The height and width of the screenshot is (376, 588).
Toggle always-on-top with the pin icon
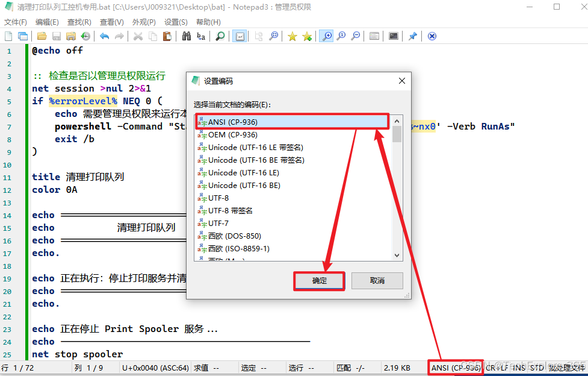[x=413, y=36]
